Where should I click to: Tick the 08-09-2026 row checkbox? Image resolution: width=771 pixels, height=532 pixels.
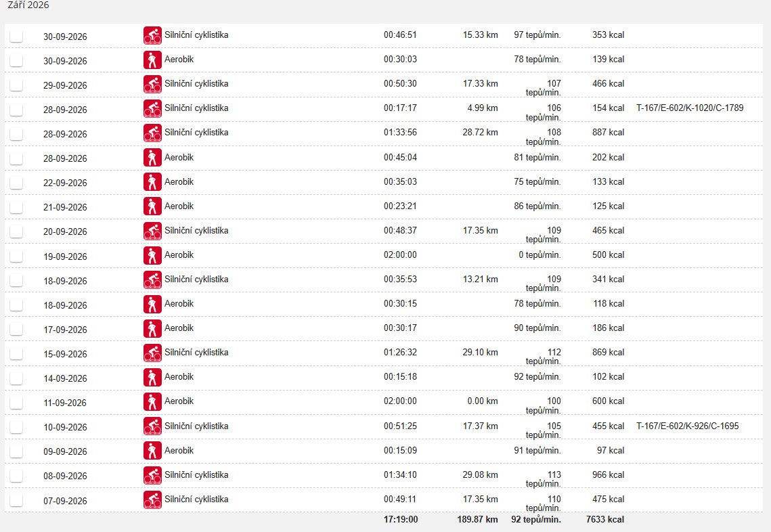coord(16,475)
